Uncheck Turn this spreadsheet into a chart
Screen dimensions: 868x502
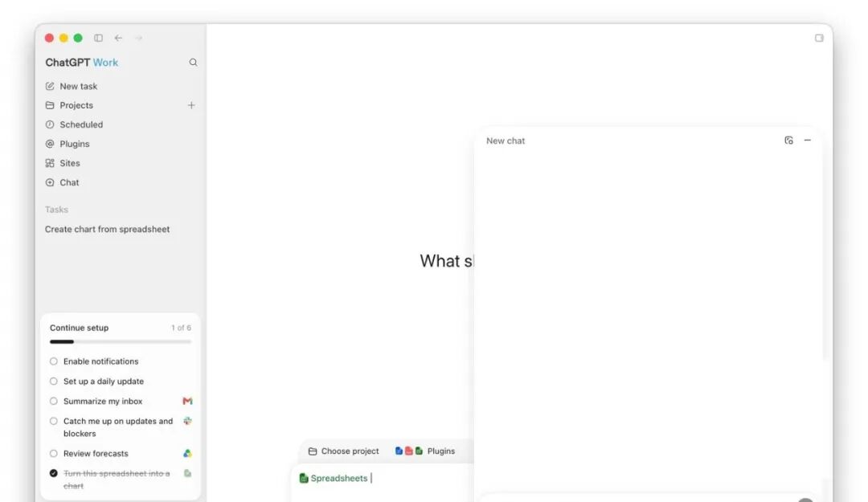(54, 473)
